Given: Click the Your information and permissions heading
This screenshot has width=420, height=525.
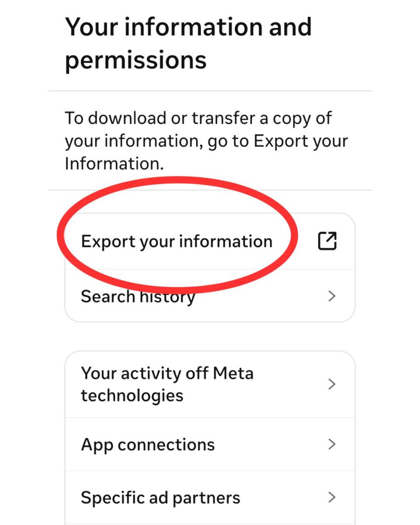Looking at the screenshot, I should click(188, 44).
